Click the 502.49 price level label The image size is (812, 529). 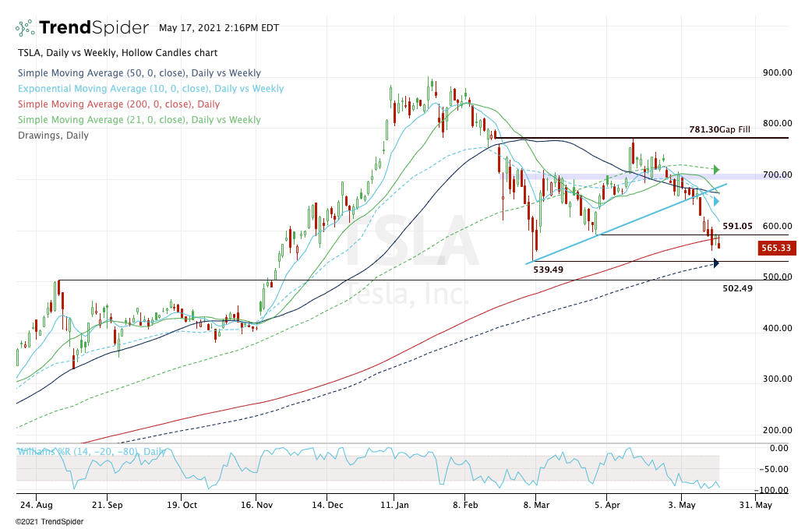click(x=737, y=288)
